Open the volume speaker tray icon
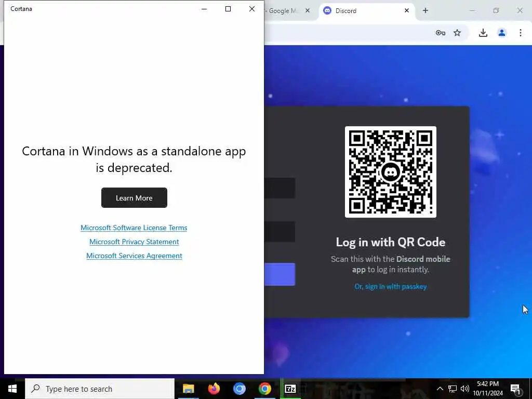532x399 pixels. coord(465,389)
